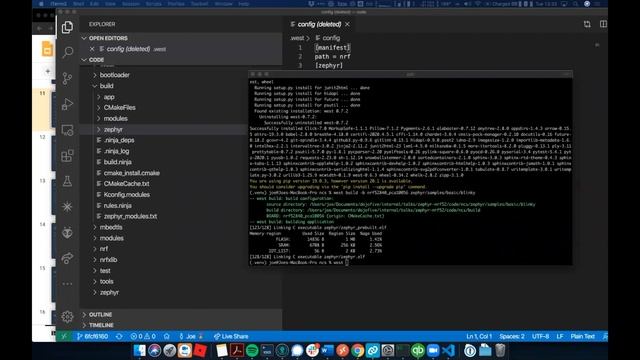This screenshot has width=640, height=360.
Task: Split the editor to the right
Action: 603,24
